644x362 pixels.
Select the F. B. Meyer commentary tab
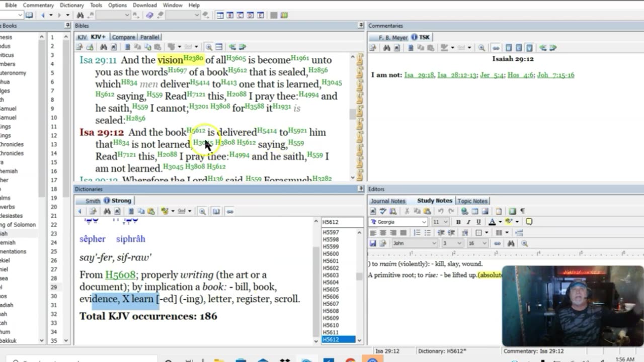pos(391,37)
